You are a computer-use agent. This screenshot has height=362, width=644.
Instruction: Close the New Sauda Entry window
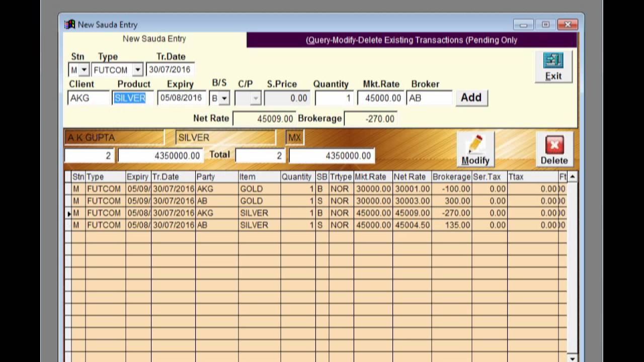pos(568,25)
